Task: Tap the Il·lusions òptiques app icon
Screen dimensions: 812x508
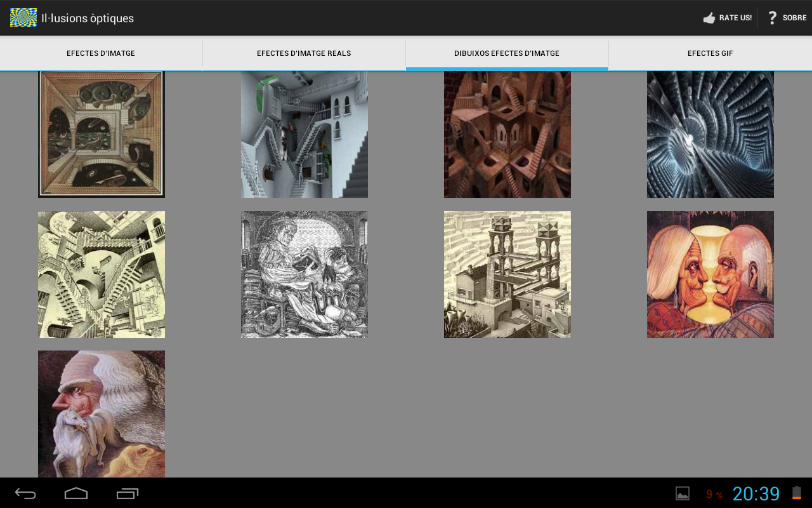Action: click(x=23, y=18)
